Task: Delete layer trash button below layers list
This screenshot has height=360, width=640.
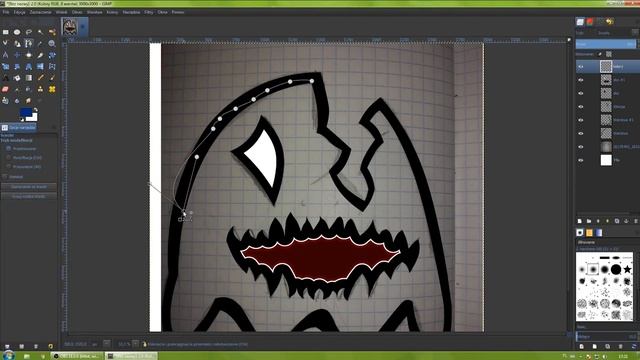Action: click(x=636, y=221)
